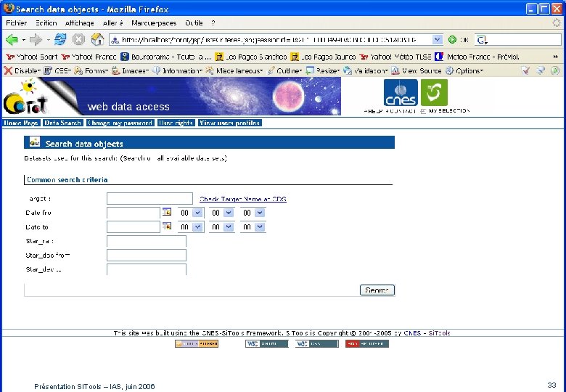Click View Source in developer toolbar
The width and height of the screenshot is (566, 392).
click(x=417, y=70)
